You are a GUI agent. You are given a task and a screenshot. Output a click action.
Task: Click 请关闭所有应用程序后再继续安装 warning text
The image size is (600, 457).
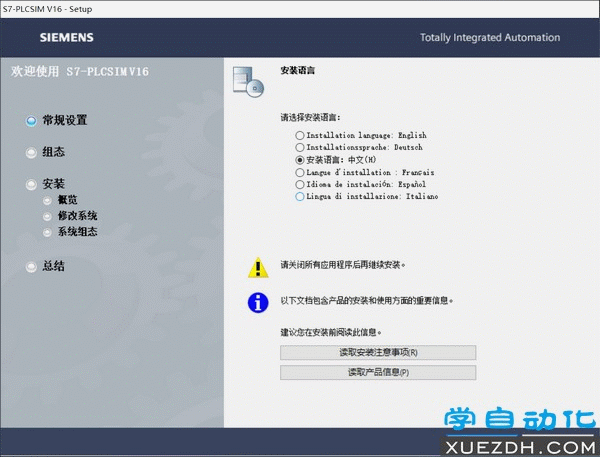342,265
